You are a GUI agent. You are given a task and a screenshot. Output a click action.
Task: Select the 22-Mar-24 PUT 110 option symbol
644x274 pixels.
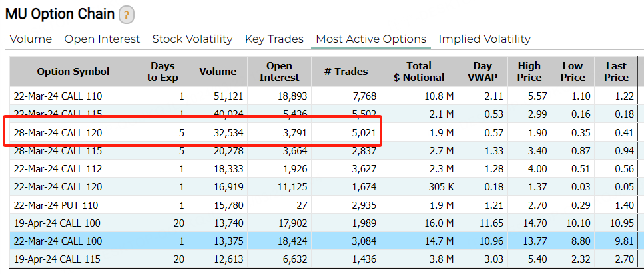56,205
